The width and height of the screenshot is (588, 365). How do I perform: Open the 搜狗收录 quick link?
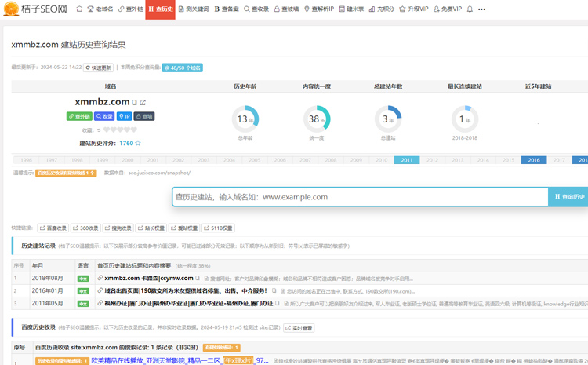118,228
